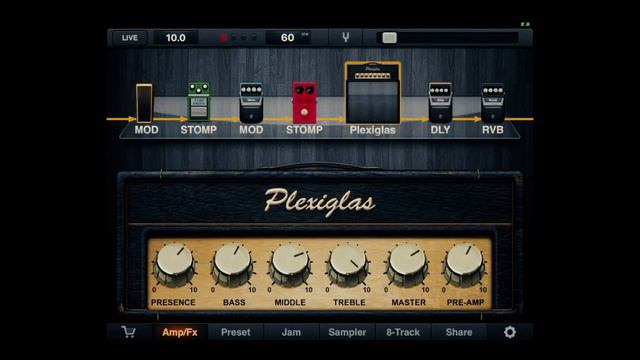Select the green STOMP pedal
Image resolution: width=640 pixels, height=360 pixels.
pyautogui.click(x=199, y=102)
